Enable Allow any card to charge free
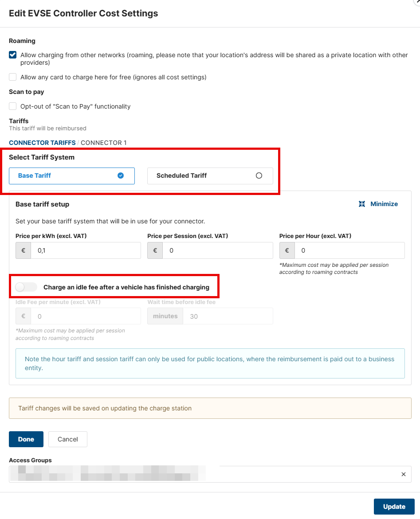The image size is (420, 519). point(13,77)
